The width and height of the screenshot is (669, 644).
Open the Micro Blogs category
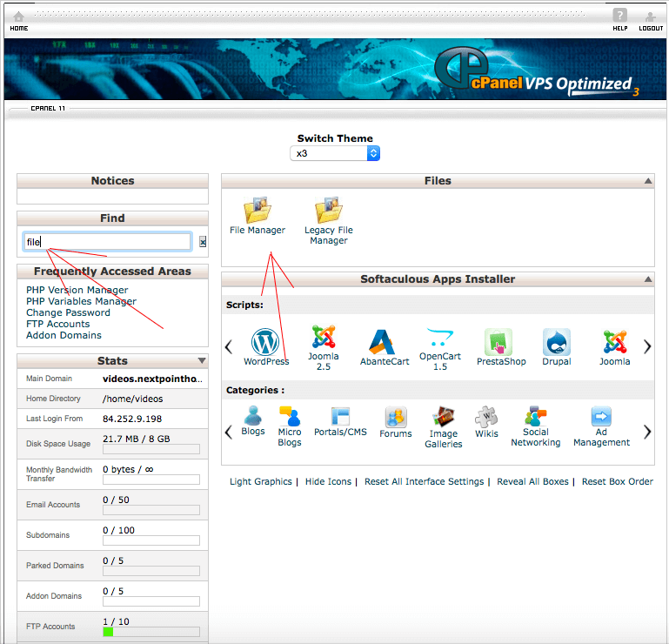click(290, 416)
